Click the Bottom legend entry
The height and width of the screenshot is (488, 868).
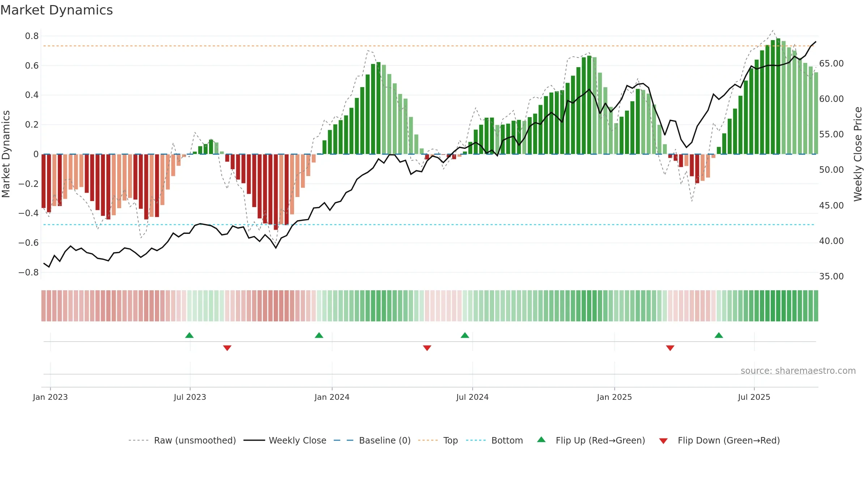click(x=494, y=440)
